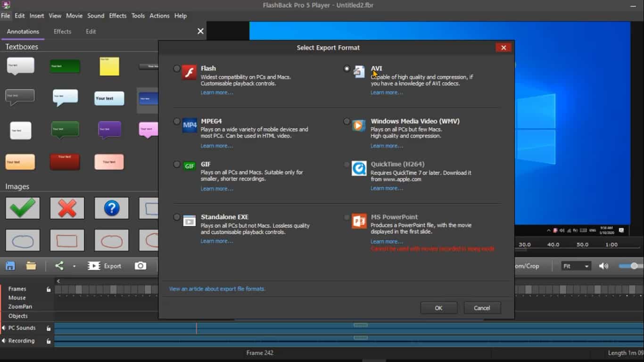Click the Standalone EXE window icon
644x362 pixels.
pyautogui.click(x=190, y=221)
